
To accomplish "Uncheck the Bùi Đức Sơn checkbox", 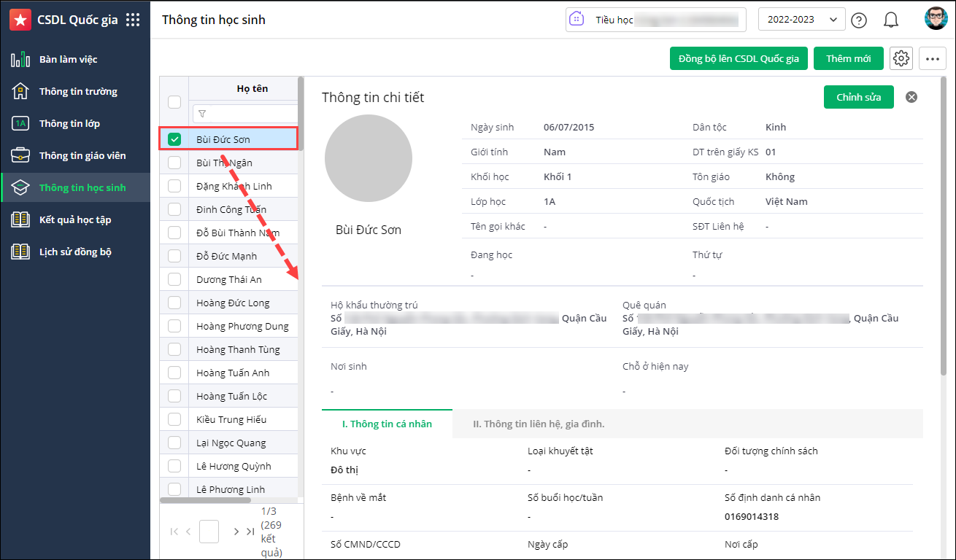I will [174, 139].
